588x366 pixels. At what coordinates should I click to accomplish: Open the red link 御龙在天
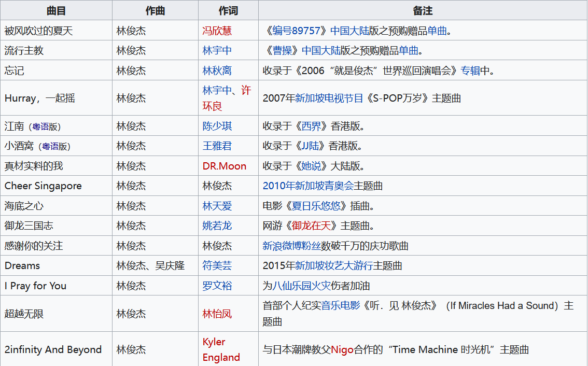pos(311,226)
